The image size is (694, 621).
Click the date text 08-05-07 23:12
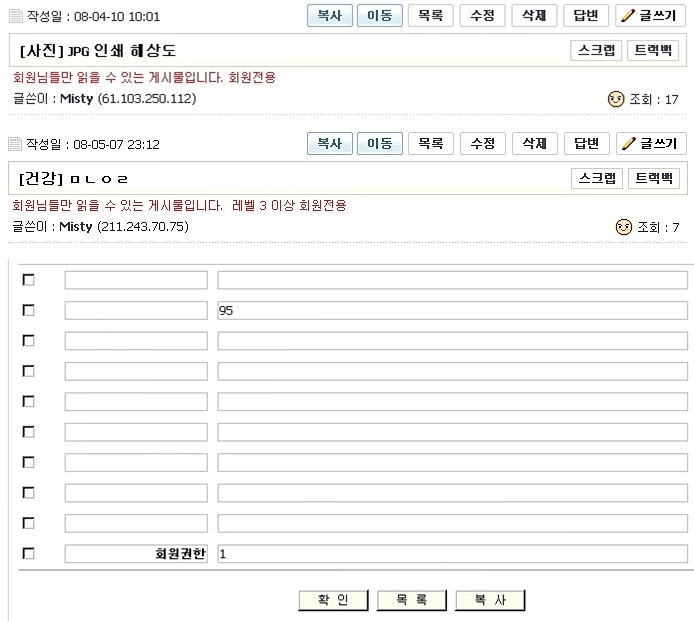pos(116,144)
